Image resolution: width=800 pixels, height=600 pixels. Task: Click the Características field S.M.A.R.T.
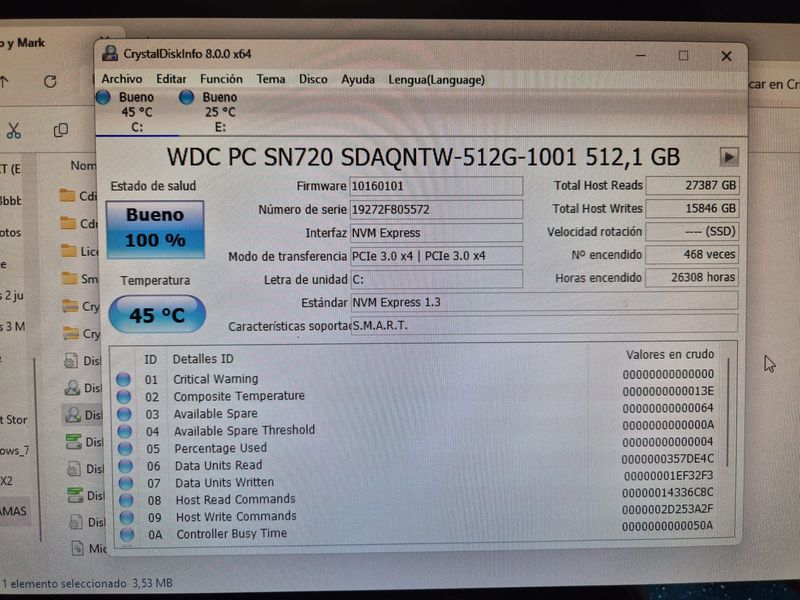(x=544, y=325)
